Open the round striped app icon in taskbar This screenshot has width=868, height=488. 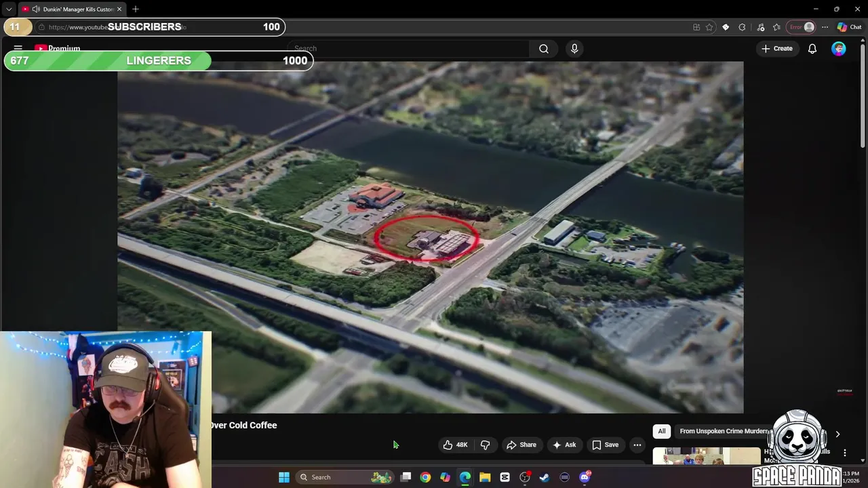(x=564, y=477)
